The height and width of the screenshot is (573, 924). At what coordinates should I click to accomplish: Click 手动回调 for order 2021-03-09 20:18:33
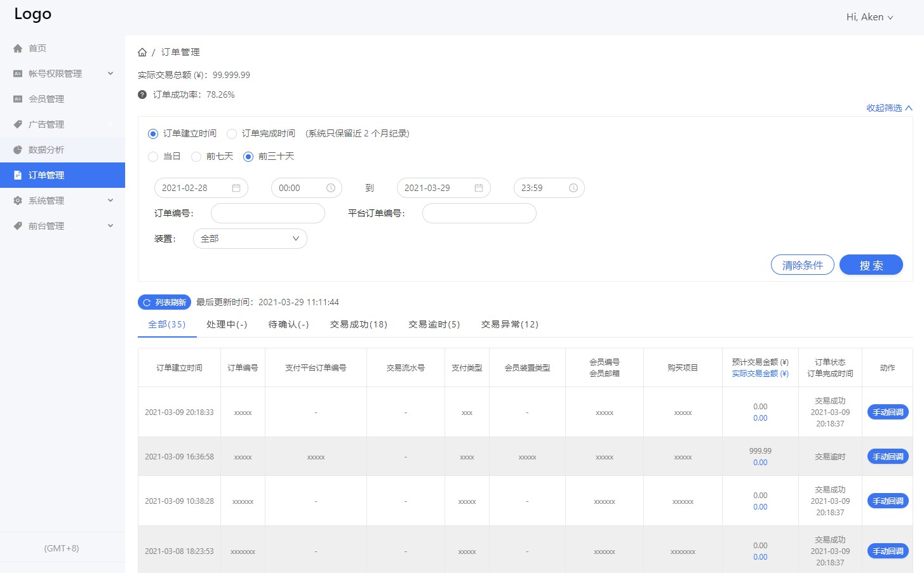coord(888,412)
